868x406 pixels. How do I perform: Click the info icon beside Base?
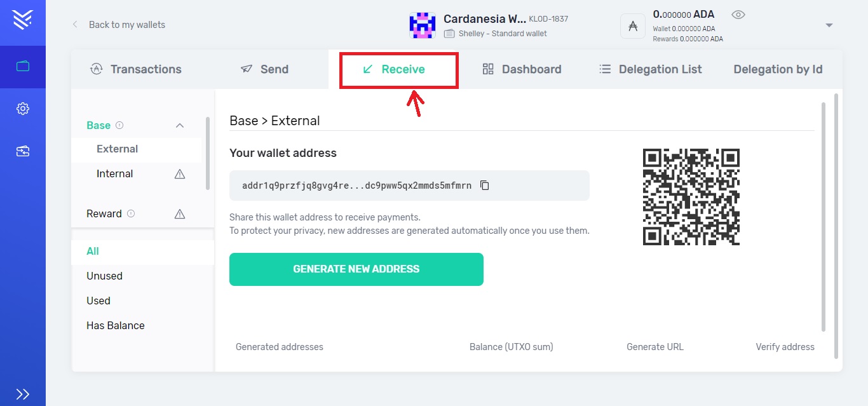pos(119,125)
